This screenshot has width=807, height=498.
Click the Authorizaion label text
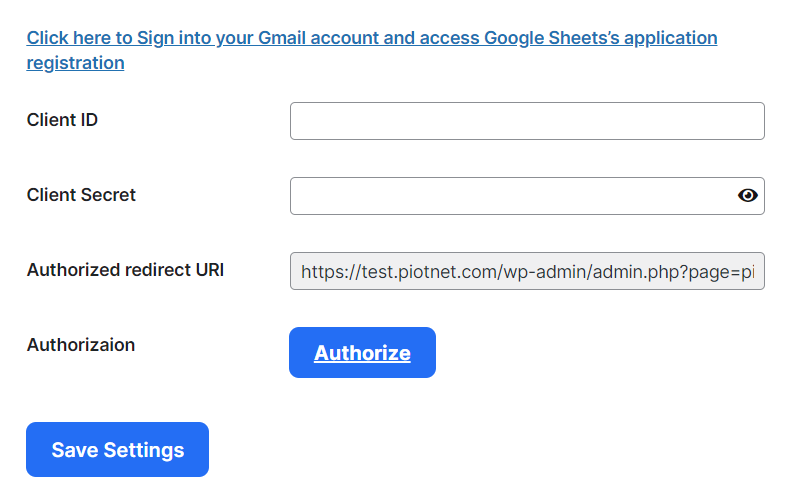pyautogui.click(x=81, y=345)
